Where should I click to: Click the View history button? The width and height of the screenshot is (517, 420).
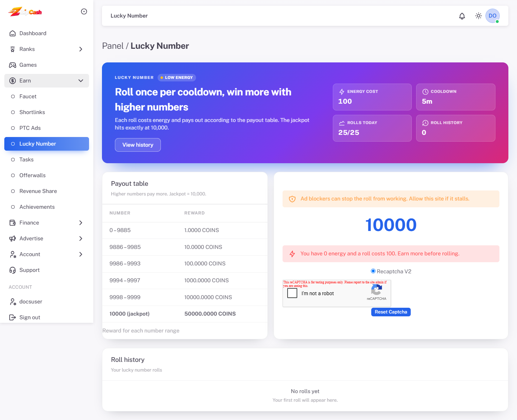coord(138,145)
